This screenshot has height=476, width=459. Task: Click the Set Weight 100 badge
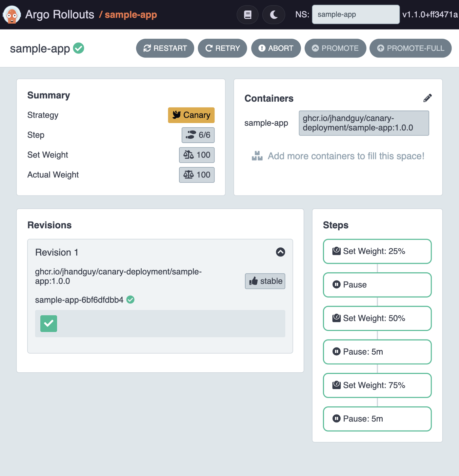click(197, 155)
